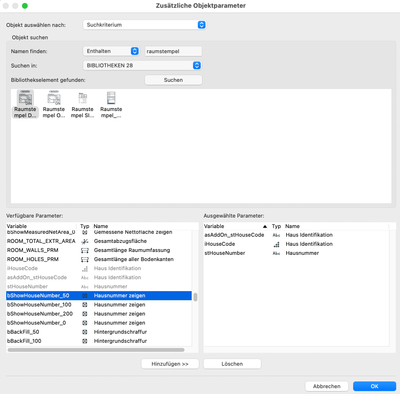Click the boolean type icon of bShowHouseNumber_0
This screenshot has height=394, width=400.
85,323
